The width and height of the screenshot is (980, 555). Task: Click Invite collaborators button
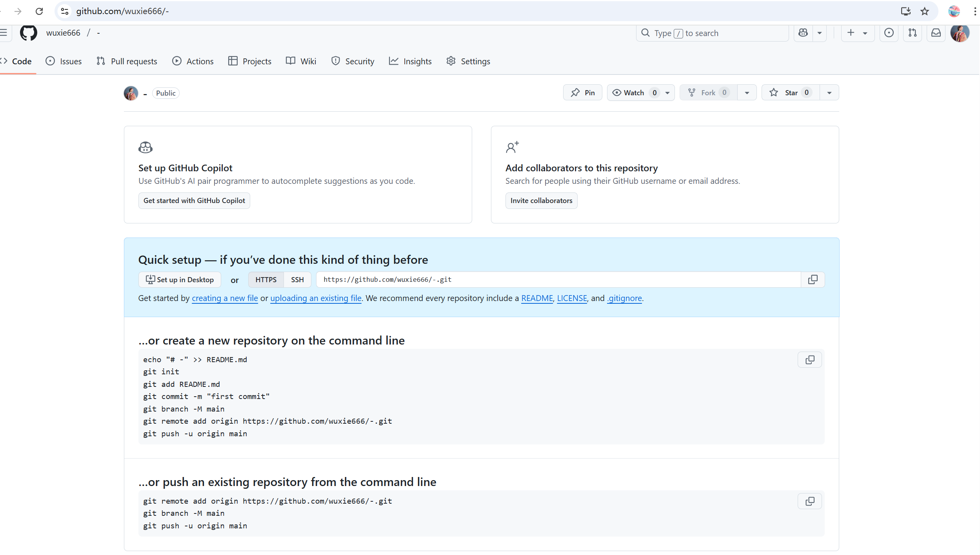(x=541, y=201)
